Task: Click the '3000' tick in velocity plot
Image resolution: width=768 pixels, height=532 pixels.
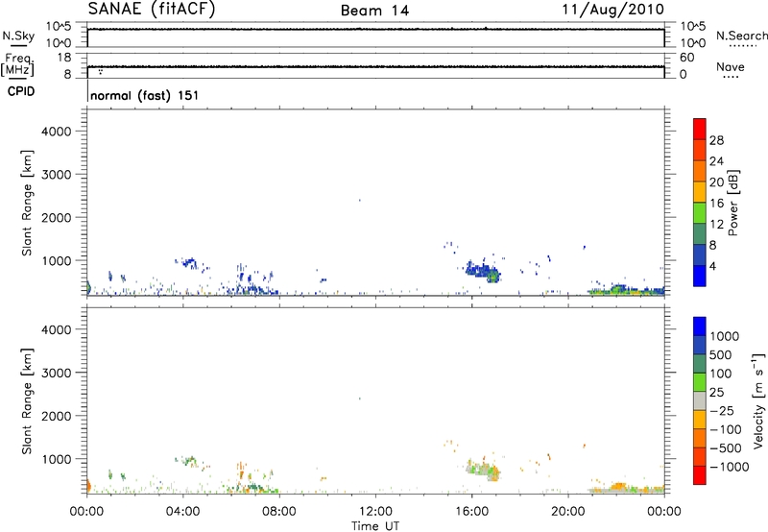Action: point(57,373)
